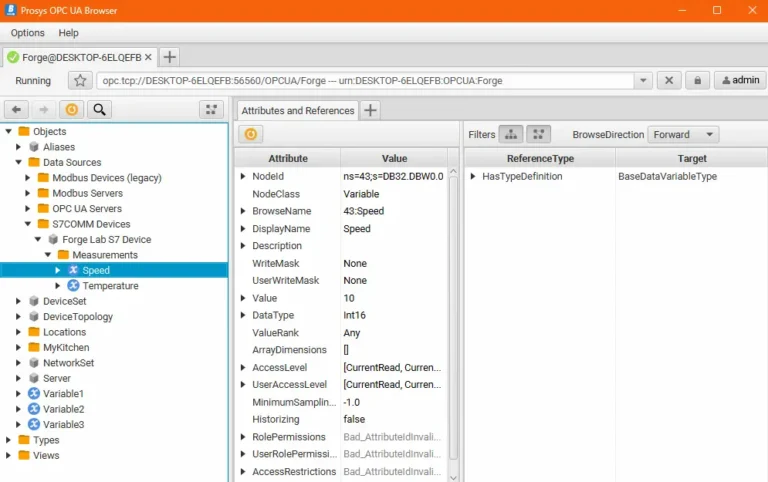The image size is (768, 482).
Task: Click the collapse-all icon above the tree
Action: tap(212, 110)
